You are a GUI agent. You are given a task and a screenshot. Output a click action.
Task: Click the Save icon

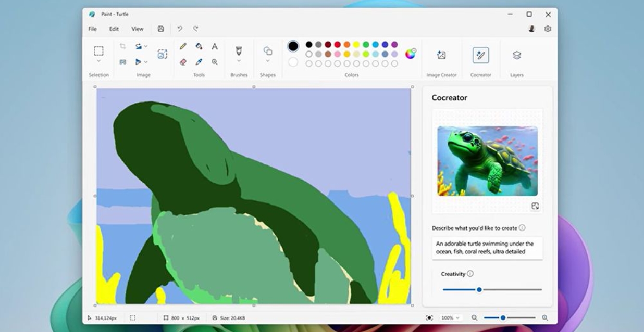[160, 29]
